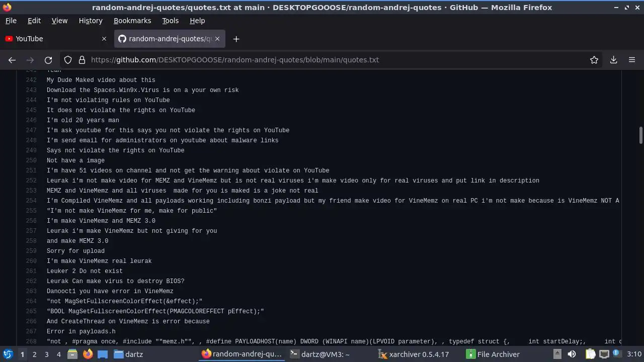
Task: Click the blue show-desktop icon in taskbar
Action: pyautogui.click(x=103, y=354)
